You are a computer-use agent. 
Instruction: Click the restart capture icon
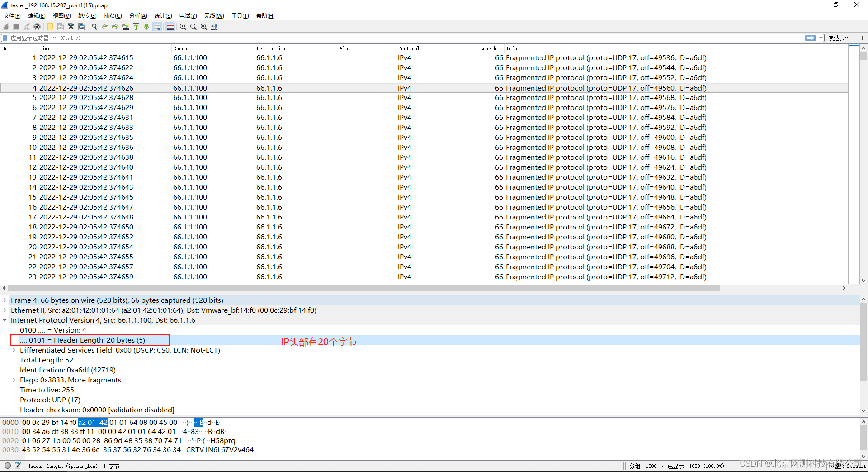tap(27, 27)
